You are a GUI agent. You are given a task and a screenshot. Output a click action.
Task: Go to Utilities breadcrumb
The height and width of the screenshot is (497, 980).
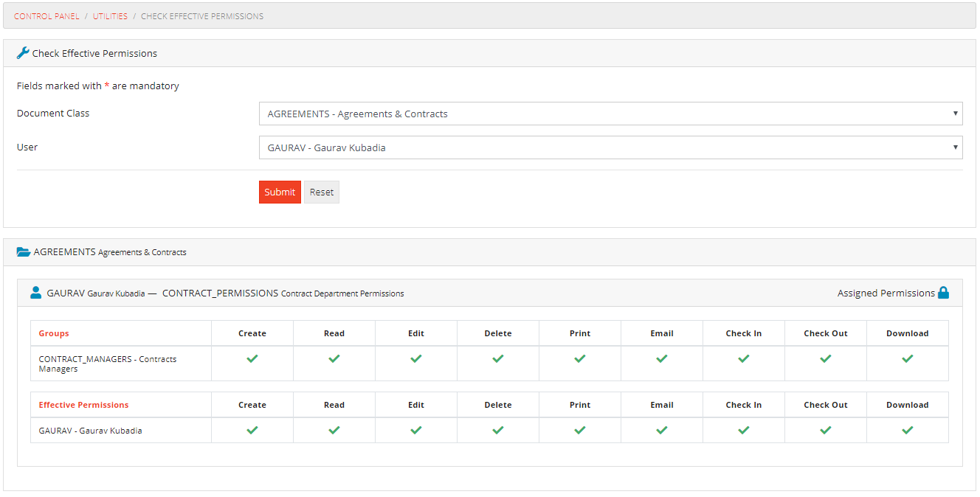tap(110, 16)
